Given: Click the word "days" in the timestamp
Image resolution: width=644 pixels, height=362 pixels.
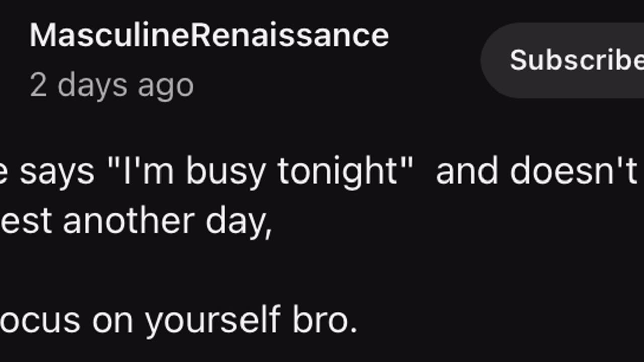Looking at the screenshot, I should 92,85.
